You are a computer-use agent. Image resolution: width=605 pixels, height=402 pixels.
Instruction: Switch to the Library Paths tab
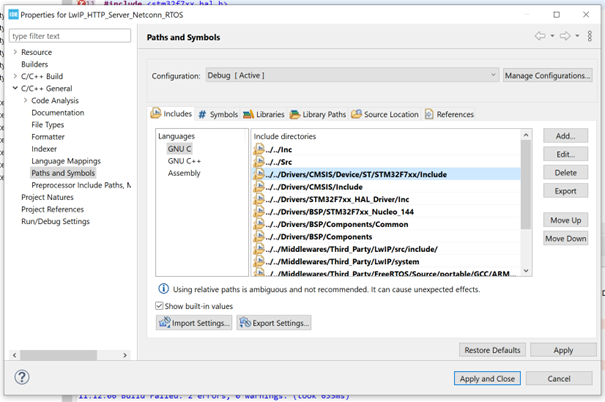click(318, 114)
